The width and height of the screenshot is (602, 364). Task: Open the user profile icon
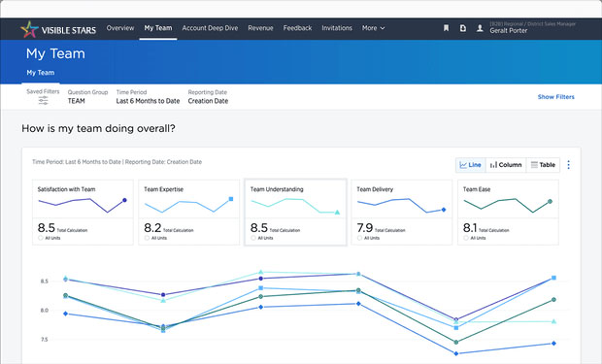pos(480,28)
